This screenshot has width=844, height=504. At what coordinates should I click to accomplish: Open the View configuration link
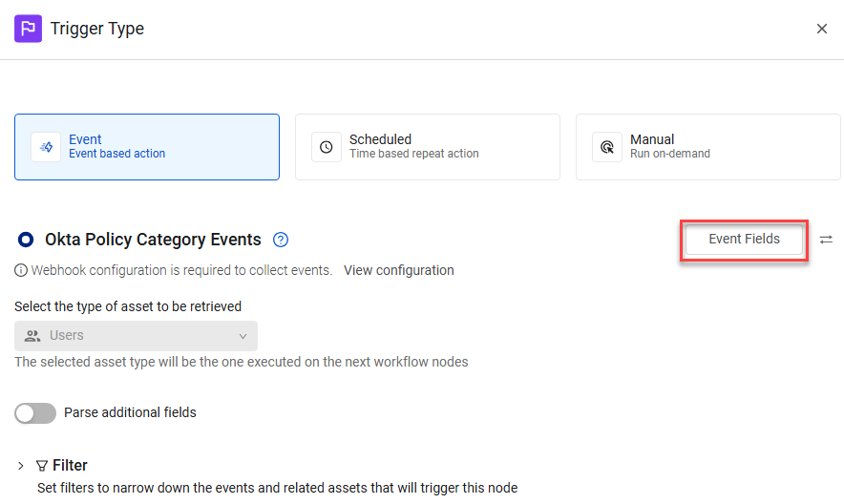pyautogui.click(x=399, y=270)
